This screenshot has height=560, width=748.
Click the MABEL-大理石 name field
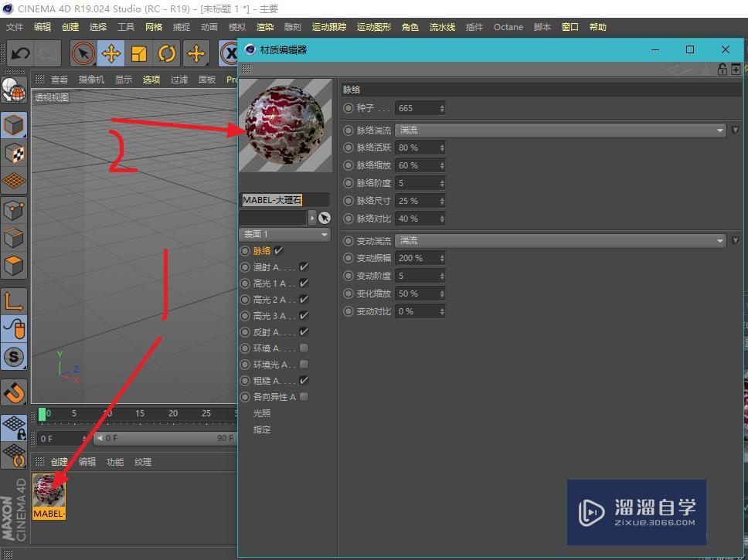284,200
